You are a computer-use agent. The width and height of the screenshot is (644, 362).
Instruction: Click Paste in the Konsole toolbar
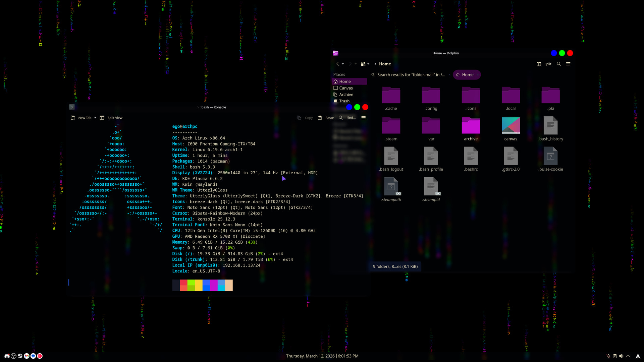point(326,118)
